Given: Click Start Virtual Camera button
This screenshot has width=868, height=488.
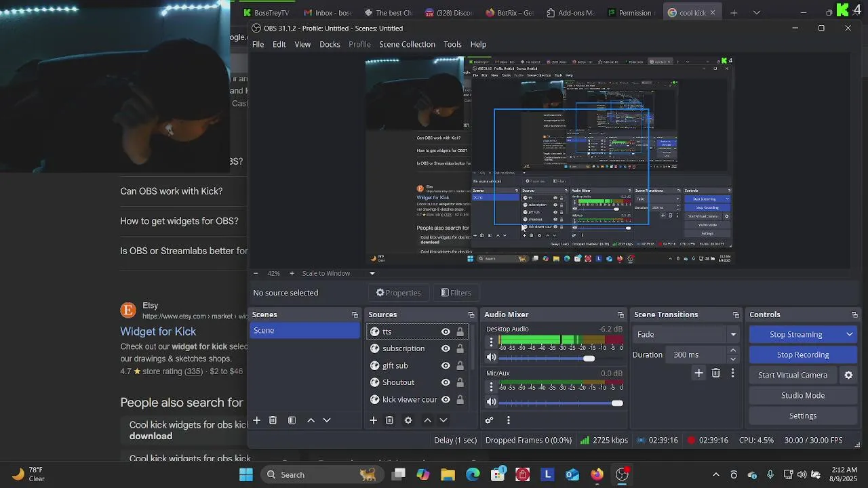Looking at the screenshot, I should click(x=793, y=375).
